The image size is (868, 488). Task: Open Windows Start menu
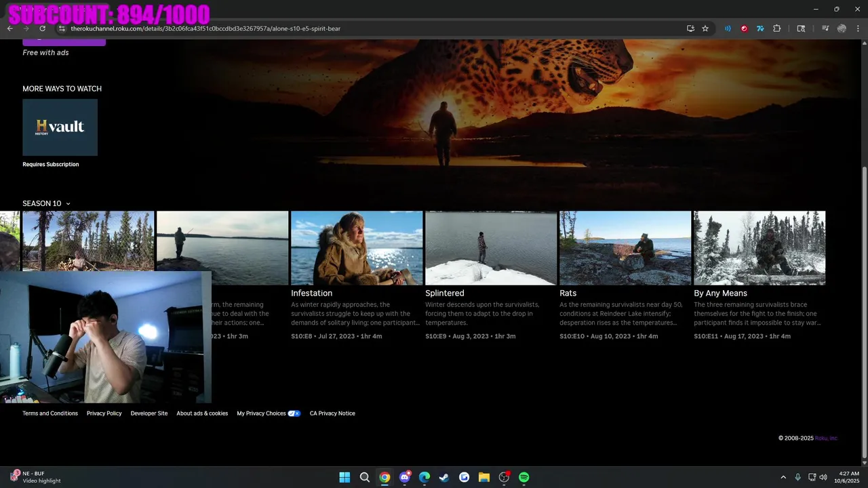(344, 477)
